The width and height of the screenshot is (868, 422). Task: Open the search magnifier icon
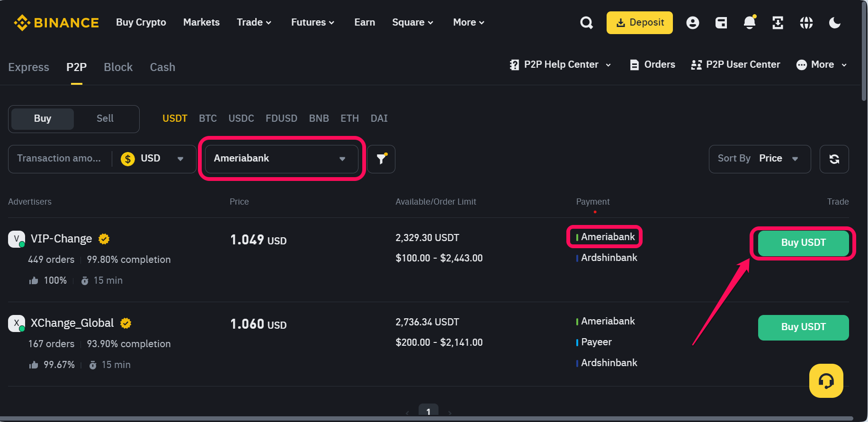pyautogui.click(x=587, y=23)
